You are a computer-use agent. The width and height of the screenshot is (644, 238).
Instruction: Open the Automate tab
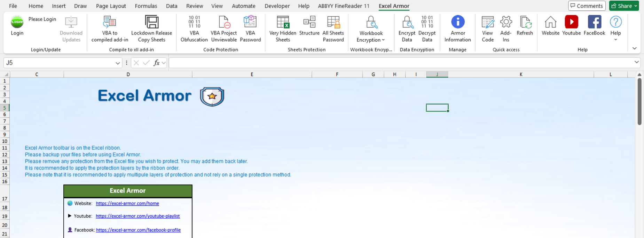[x=243, y=6]
